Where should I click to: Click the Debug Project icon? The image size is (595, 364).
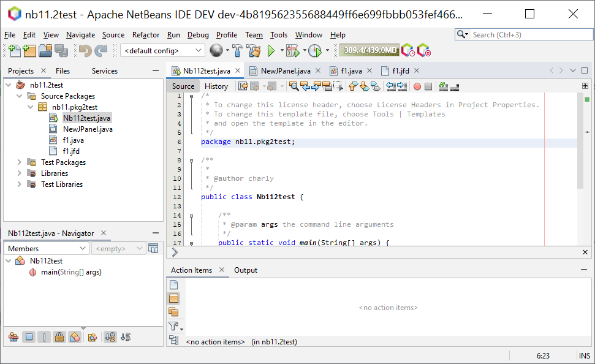coord(292,50)
